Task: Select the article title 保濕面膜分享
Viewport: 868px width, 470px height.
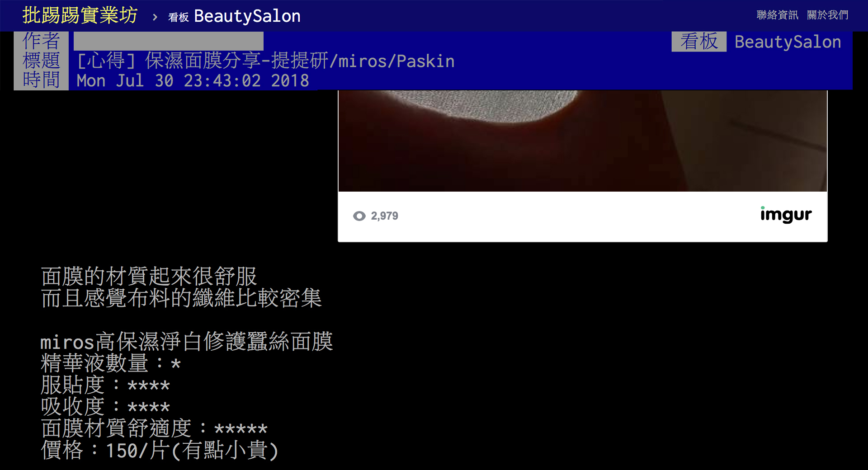Action: click(x=266, y=61)
